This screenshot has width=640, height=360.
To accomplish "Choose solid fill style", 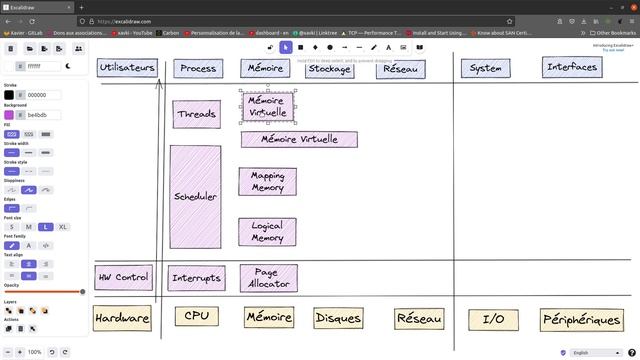I will click(x=46, y=134).
